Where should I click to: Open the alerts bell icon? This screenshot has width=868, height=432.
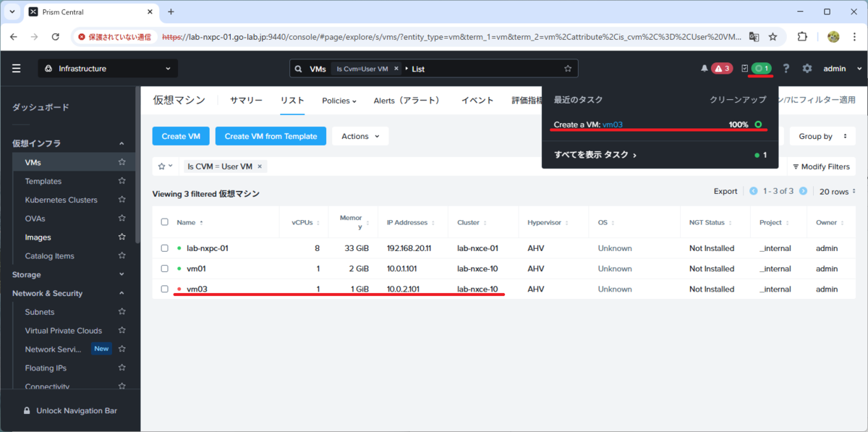(705, 69)
